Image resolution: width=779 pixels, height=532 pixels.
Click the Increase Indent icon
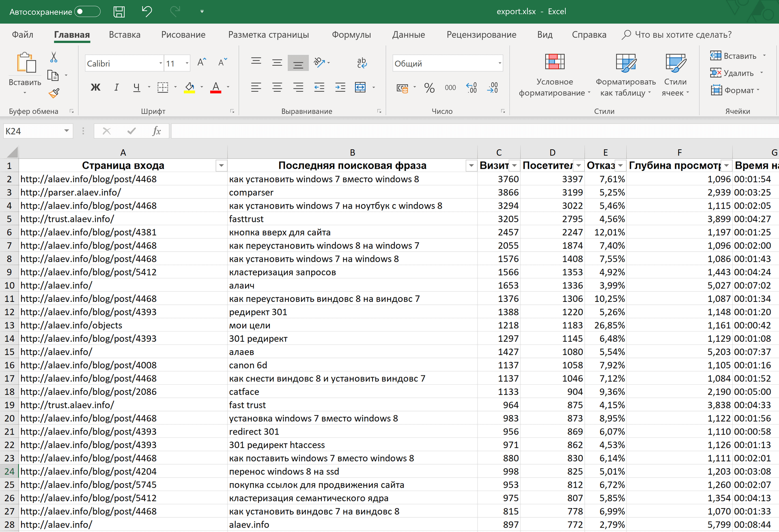pos(340,87)
